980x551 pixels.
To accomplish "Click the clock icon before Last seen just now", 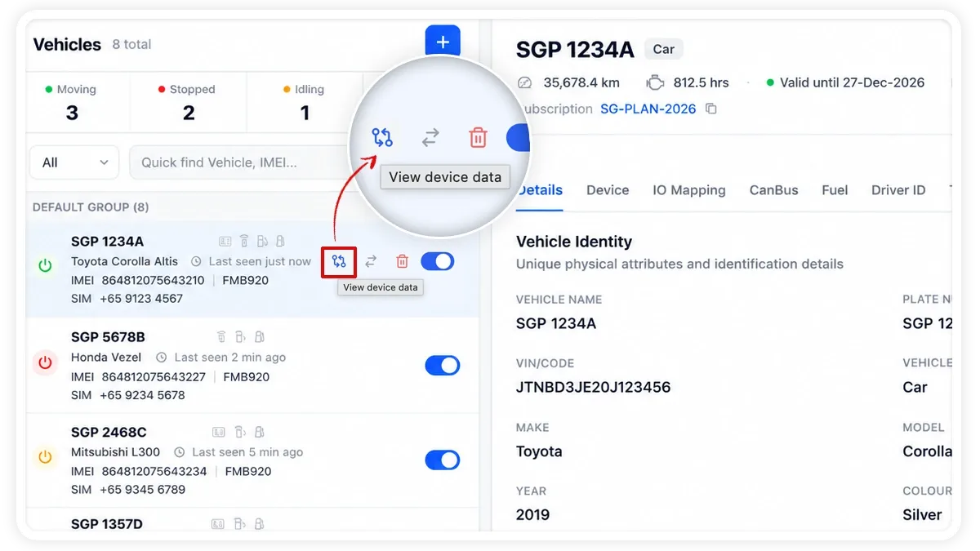I will pyautogui.click(x=196, y=262).
